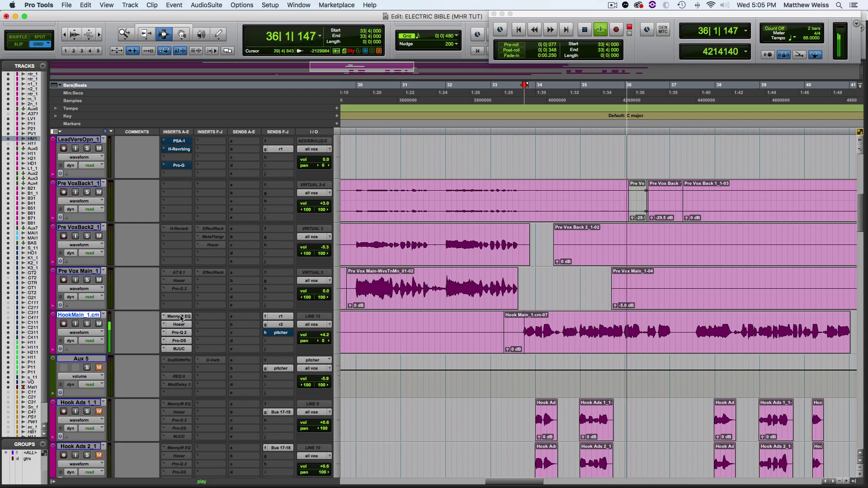Open the Groups list menu arrow
Image resolution: width=868 pixels, height=488 pixels.
pyautogui.click(x=42, y=444)
